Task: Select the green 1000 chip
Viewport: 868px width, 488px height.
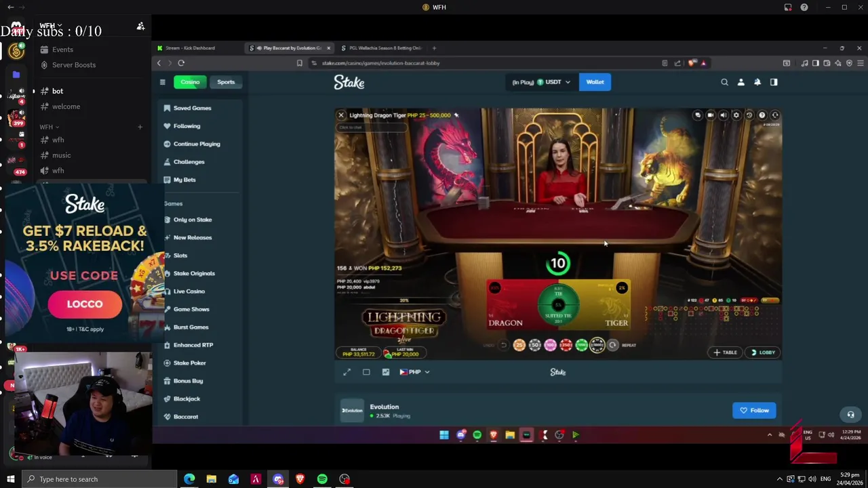Action: click(x=582, y=345)
